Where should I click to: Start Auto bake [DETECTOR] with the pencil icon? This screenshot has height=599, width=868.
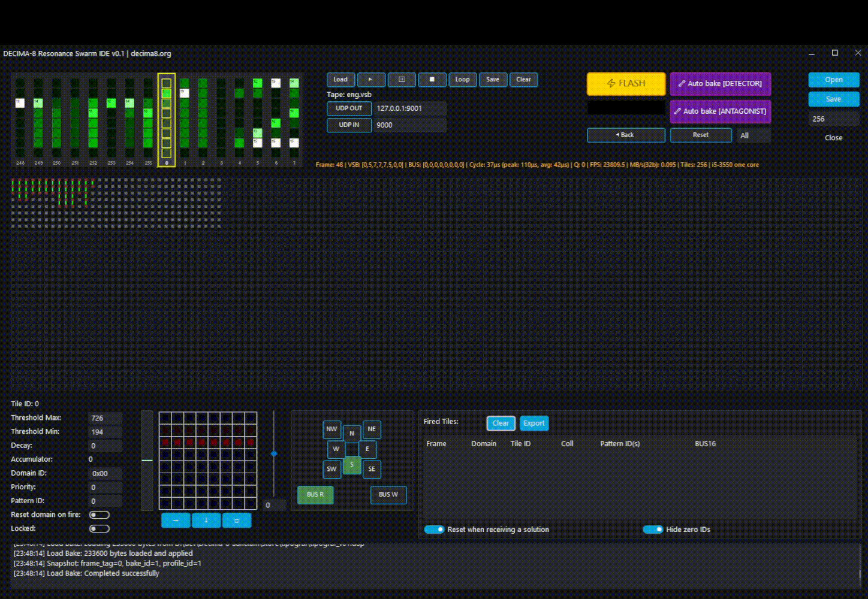coord(720,84)
